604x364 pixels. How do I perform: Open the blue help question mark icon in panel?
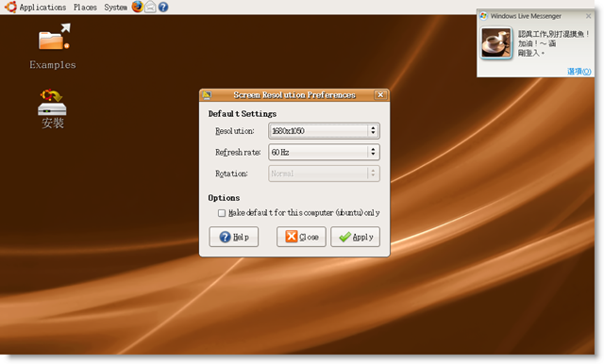click(x=163, y=7)
